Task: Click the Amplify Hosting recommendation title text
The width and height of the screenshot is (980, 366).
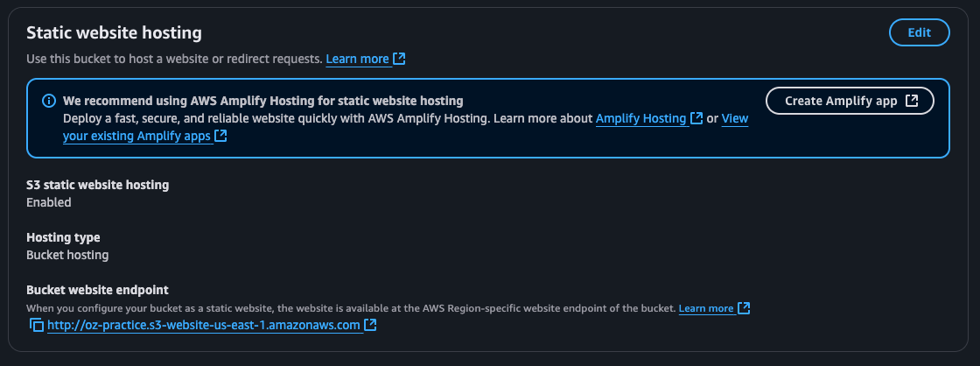Action: pyautogui.click(x=262, y=101)
